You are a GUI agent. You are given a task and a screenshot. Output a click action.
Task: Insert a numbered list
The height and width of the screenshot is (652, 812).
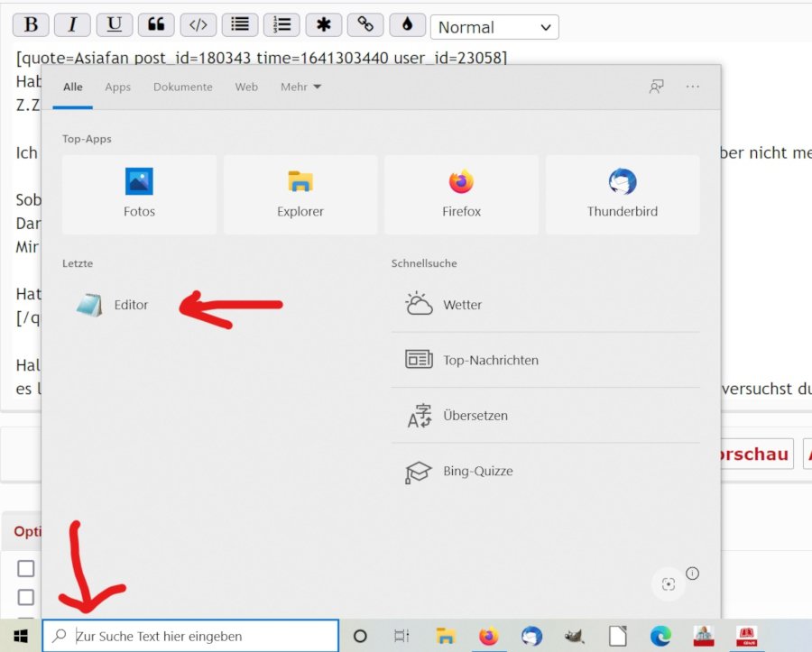tap(281, 25)
